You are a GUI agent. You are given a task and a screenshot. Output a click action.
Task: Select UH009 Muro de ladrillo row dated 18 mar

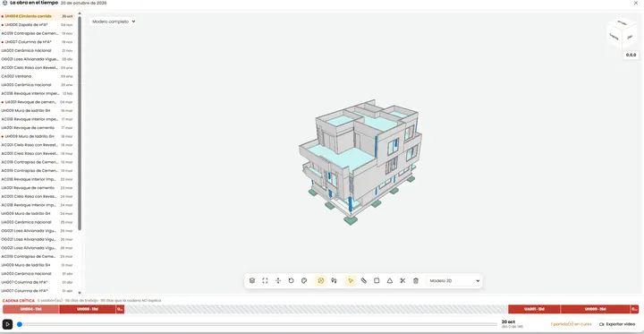tap(38, 136)
